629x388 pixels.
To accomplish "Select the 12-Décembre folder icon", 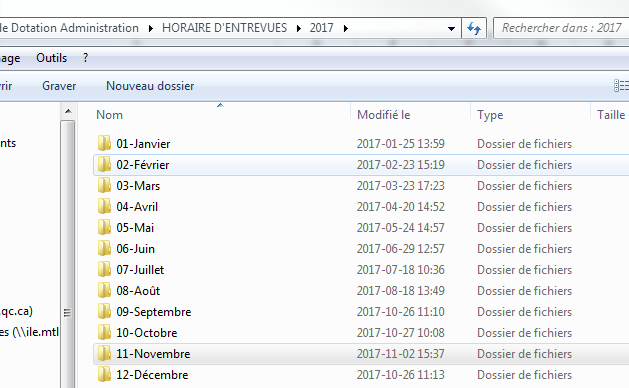I will point(104,374).
